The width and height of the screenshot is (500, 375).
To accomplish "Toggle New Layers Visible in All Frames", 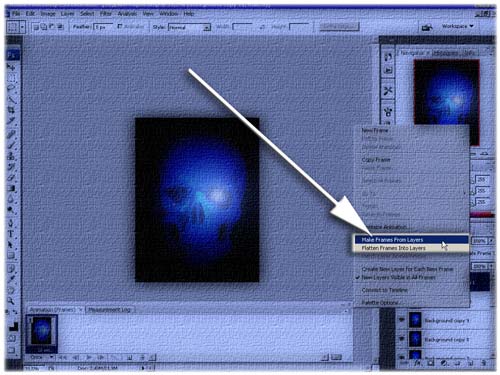I will [x=398, y=277].
